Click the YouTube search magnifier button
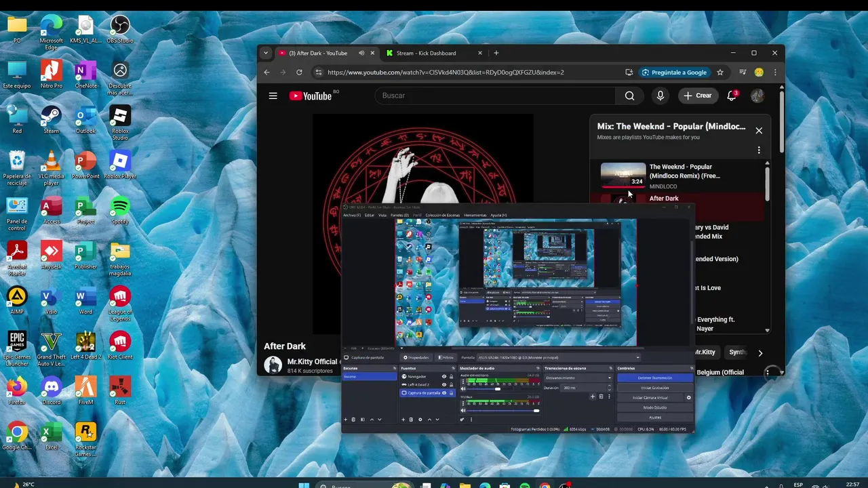 (630, 96)
